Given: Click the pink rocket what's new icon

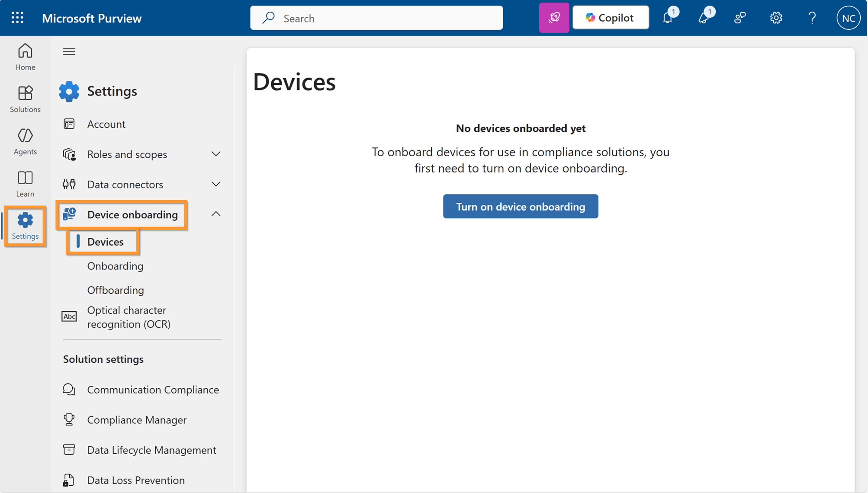Looking at the screenshot, I should click(554, 18).
